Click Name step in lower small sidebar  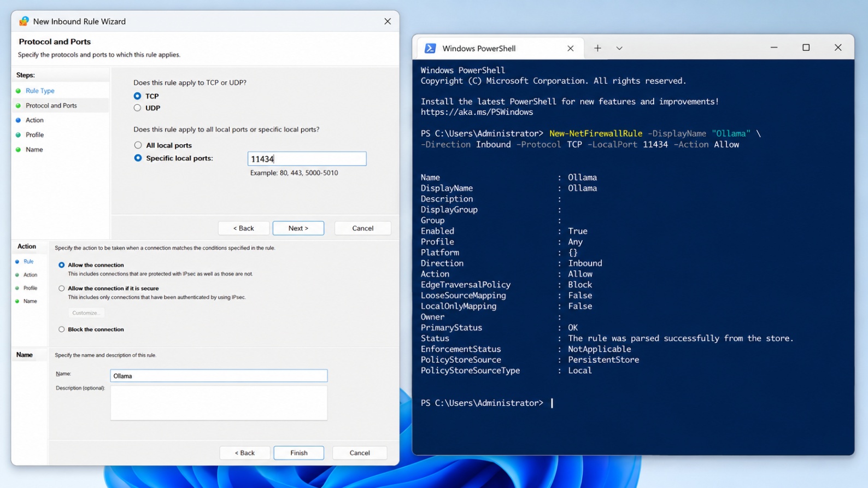click(30, 301)
